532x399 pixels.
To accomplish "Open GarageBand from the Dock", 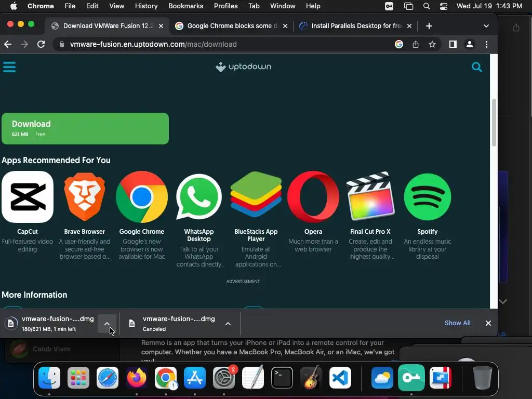I will [311, 377].
